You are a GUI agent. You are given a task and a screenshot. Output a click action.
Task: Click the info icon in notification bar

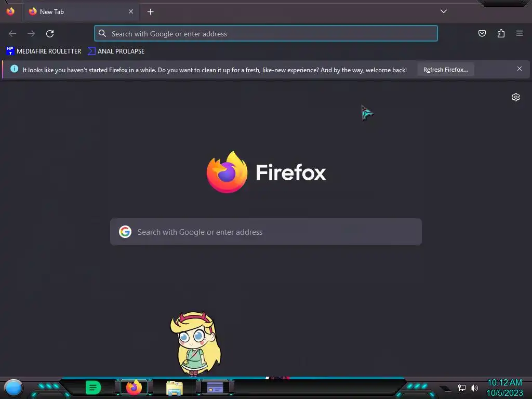[x=14, y=69]
